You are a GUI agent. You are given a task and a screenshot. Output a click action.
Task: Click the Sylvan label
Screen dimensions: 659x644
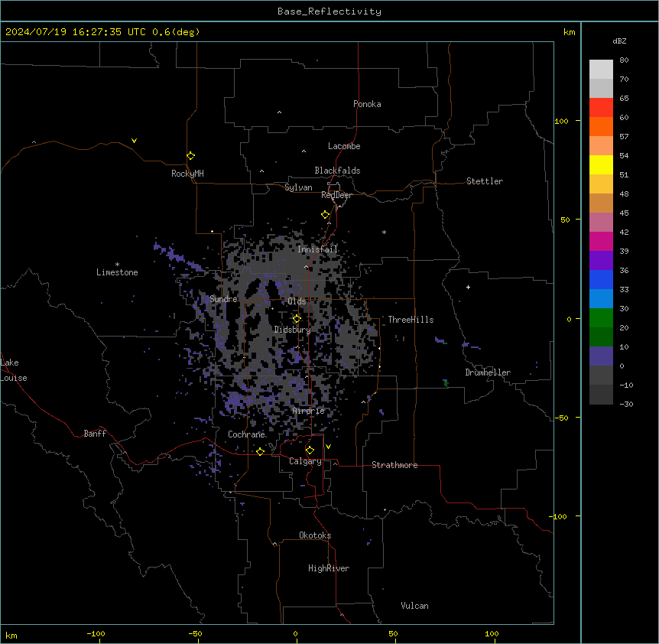(x=298, y=187)
